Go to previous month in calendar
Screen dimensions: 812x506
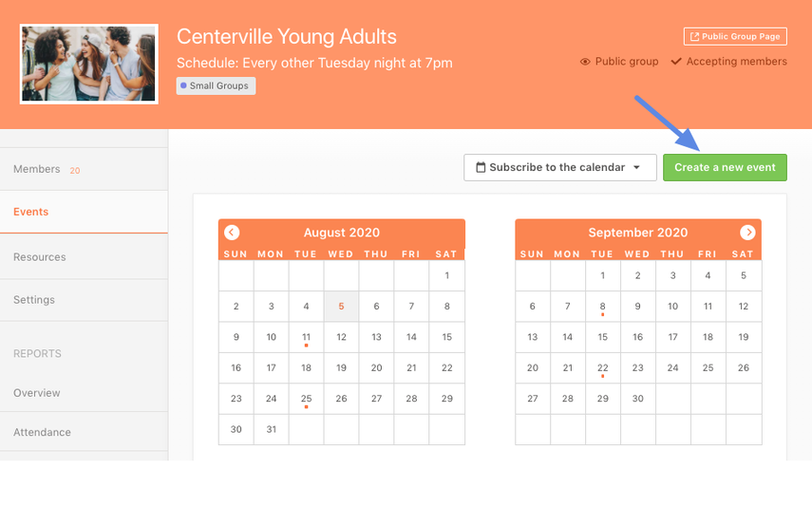pos(232,233)
